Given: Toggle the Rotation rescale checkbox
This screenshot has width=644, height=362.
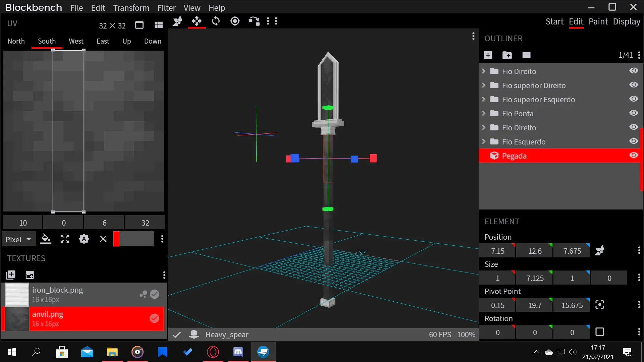Looking at the screenshot, I should point(599,332).
